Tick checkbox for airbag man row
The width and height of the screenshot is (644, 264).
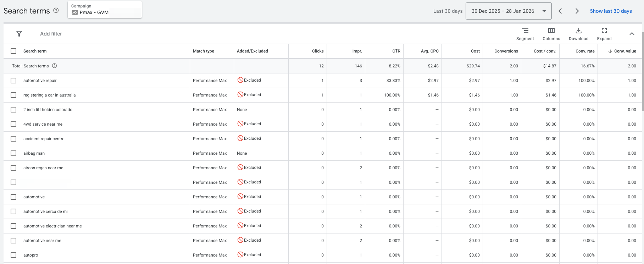click(13, 153)
